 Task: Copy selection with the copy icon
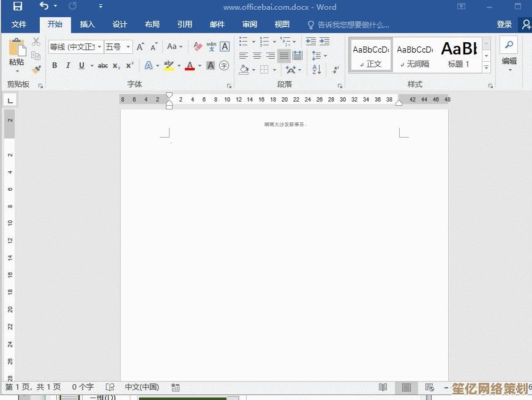[36, 55]
